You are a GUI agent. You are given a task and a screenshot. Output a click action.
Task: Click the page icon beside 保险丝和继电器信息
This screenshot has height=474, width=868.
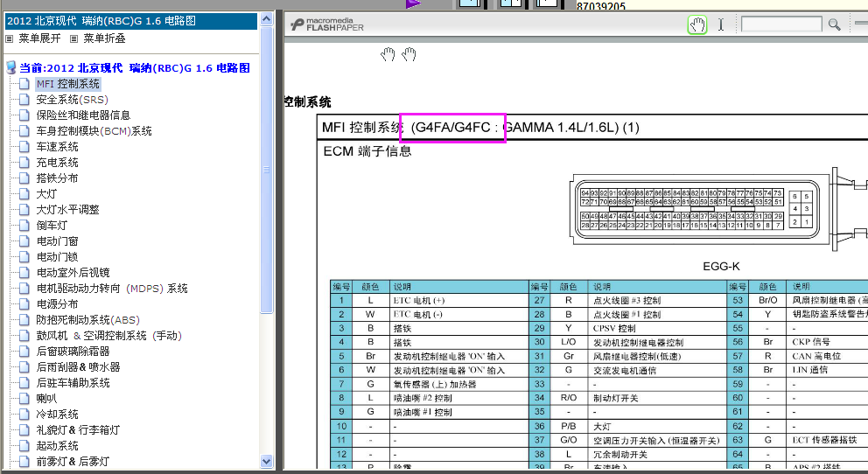pos(24,115)
